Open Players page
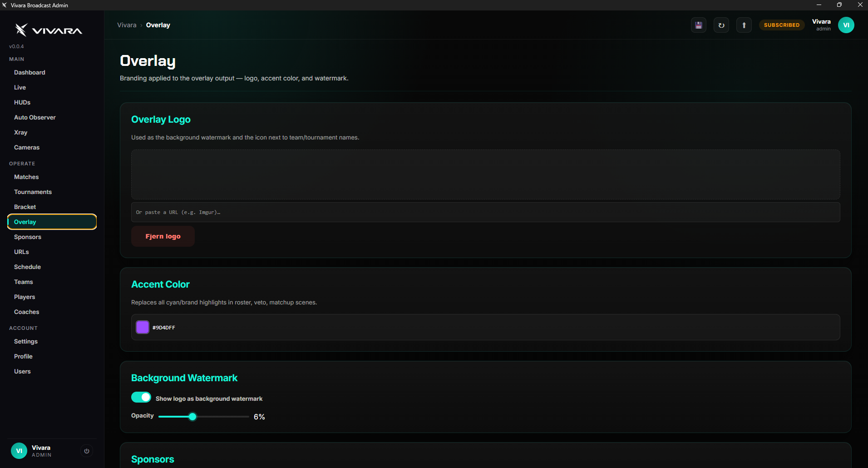The height and width of the screenshot is (468, 868). pos(52,297)
